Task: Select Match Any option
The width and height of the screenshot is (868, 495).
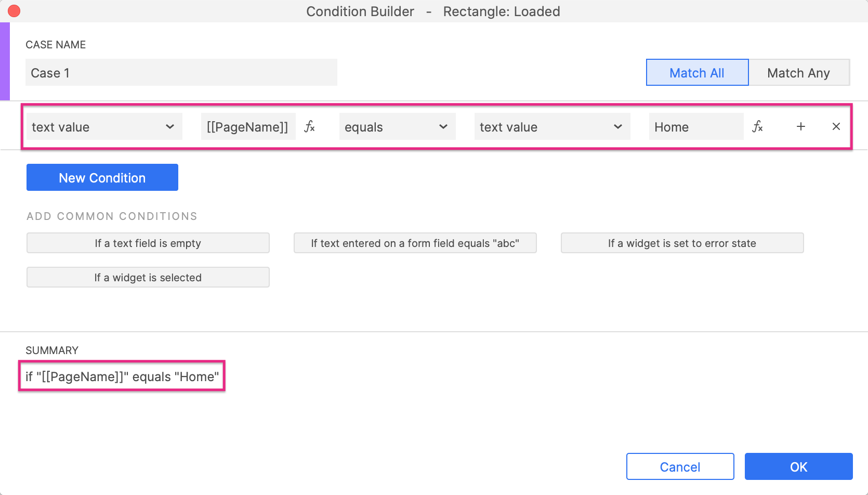Action: (799, 72)
